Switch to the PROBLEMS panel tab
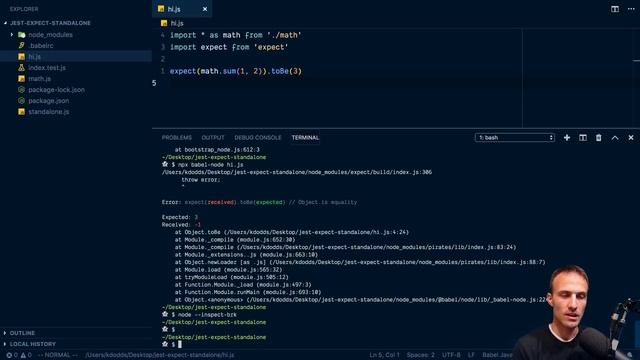This screenshot has width=640, height=360. [x=176, y=138]
